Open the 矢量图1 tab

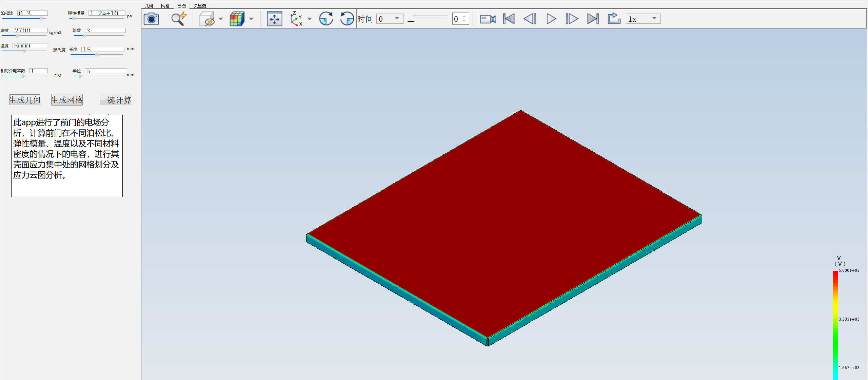200,5
